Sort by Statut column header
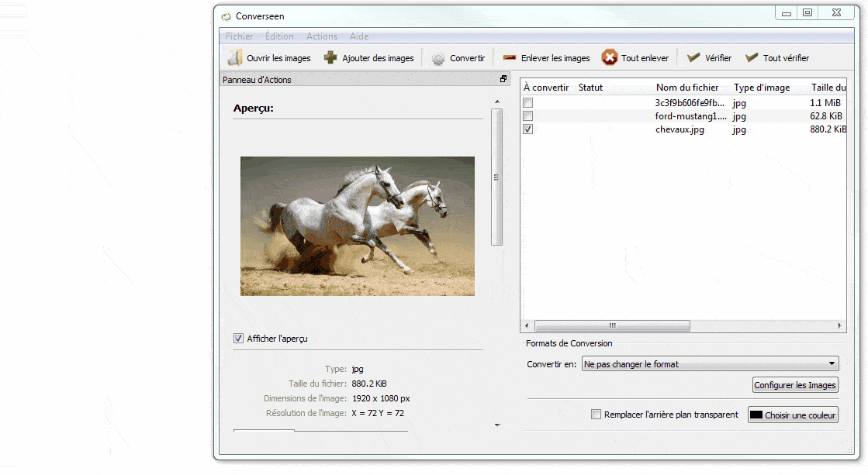Screen dimensions: 868x475 [x=590, y=88]
